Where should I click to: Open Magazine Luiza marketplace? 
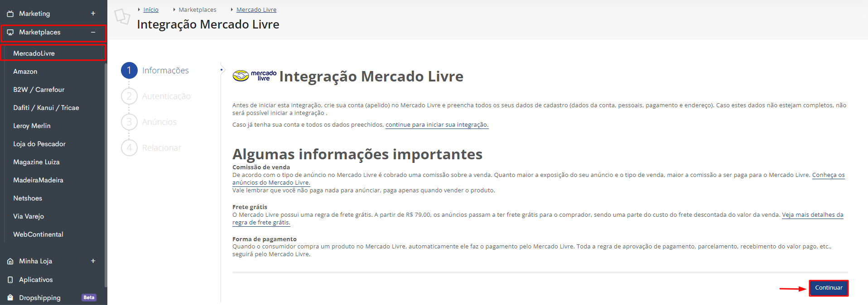pyautogui.click(x=36, y=162)
